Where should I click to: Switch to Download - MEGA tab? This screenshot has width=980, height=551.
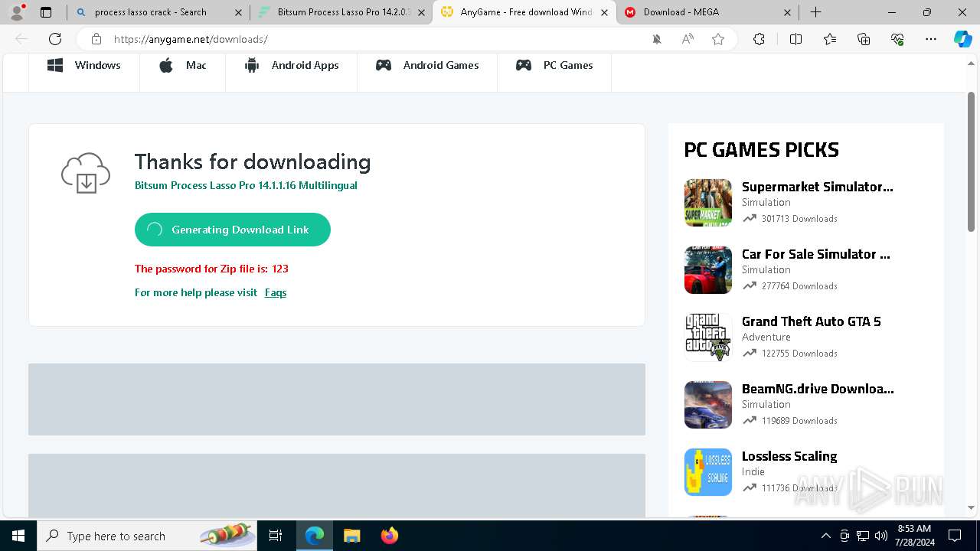click(x=707, y=12)
